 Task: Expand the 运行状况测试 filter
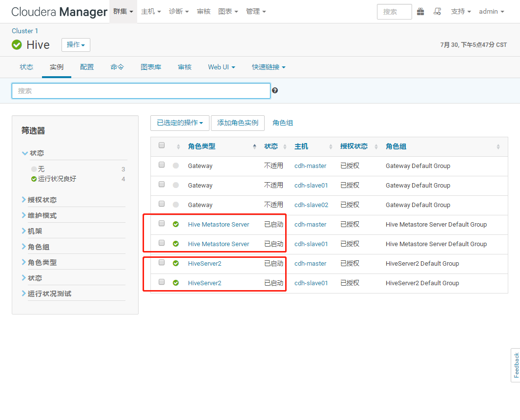click(46, 294)
